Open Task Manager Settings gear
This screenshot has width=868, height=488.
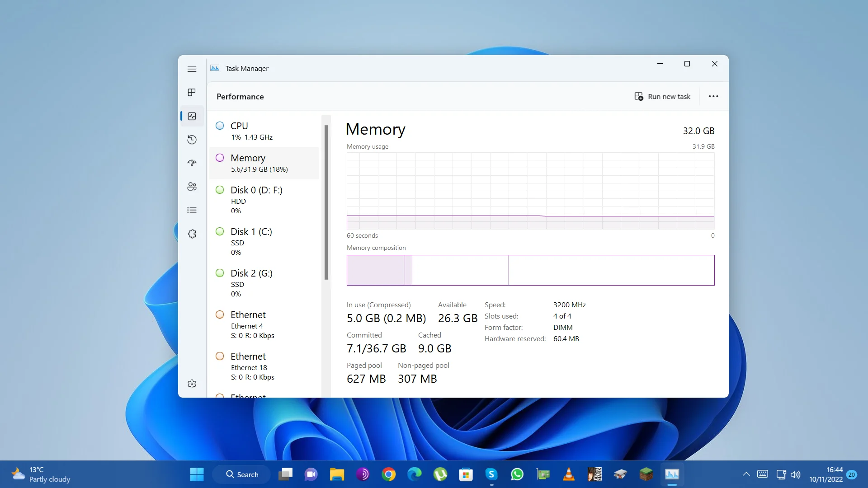[192, 384]
